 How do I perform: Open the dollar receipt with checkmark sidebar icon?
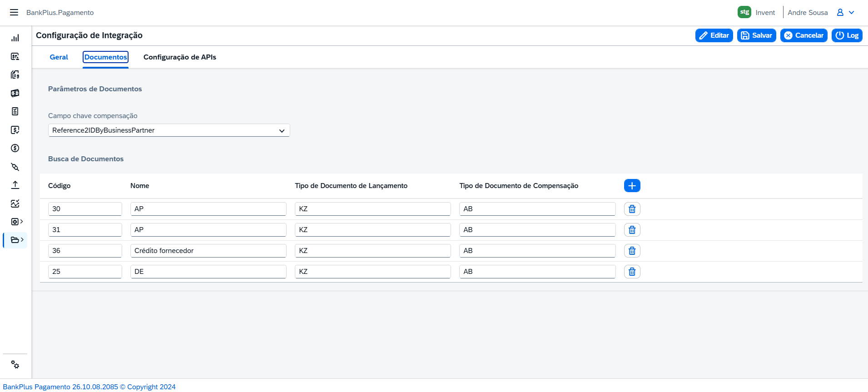click(x=15, y=130)
